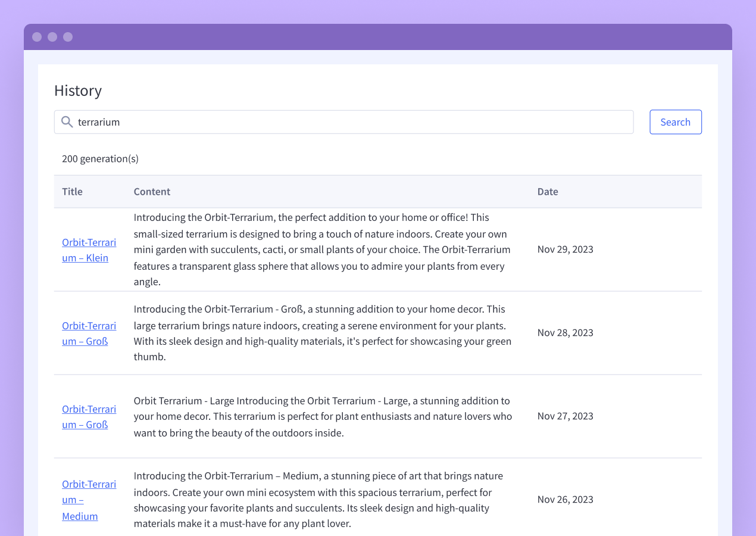
Task: Select the Nov 26, 2023 date cell
Action: (565, 499)
